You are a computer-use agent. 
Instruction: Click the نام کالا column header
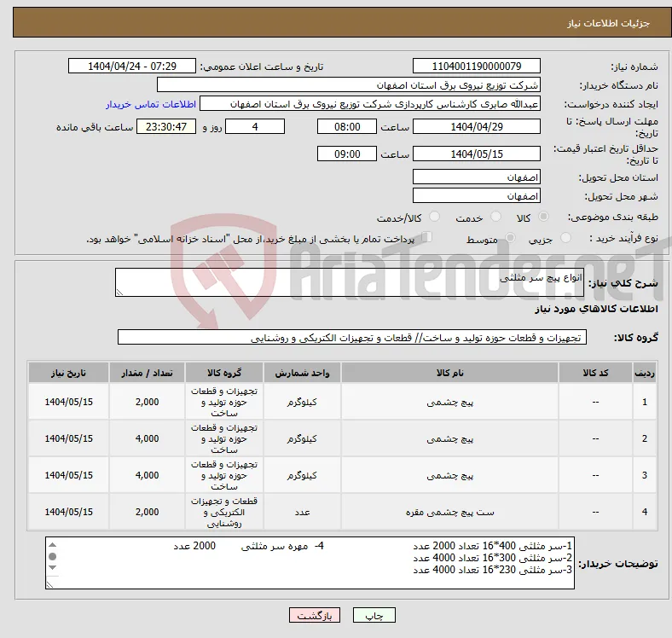click(449, 373)
